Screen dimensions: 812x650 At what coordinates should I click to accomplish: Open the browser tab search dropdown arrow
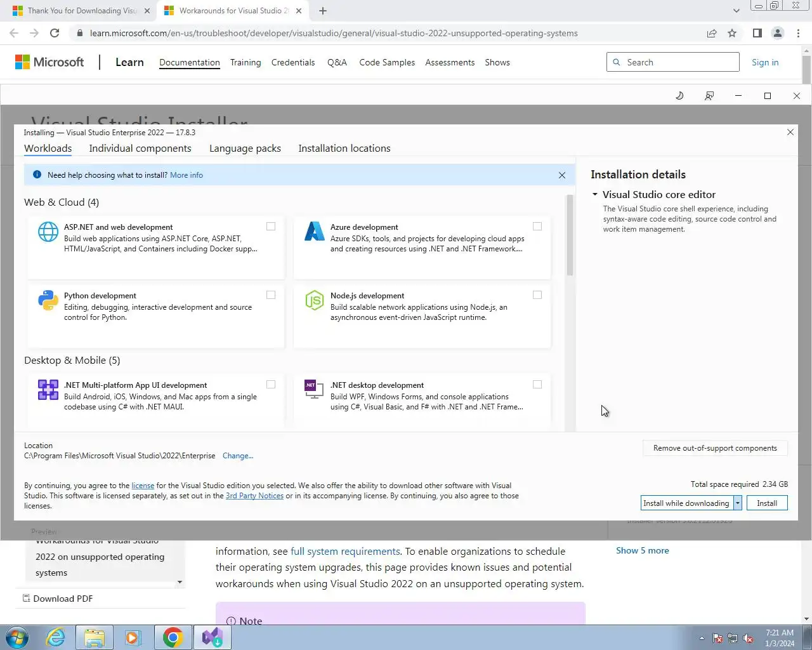tap(736, 11)
